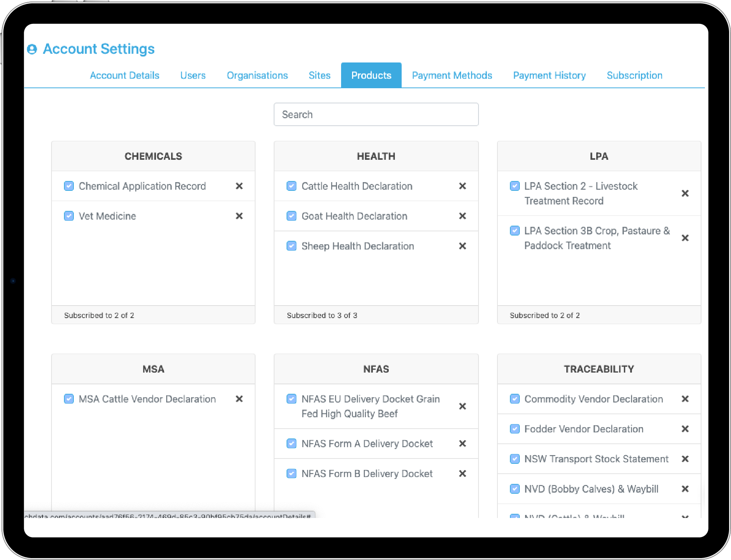Remove Vet Medicine using its X icon
Screen dimensions: 731x560
pyautogui.click(x=239, y=216)
